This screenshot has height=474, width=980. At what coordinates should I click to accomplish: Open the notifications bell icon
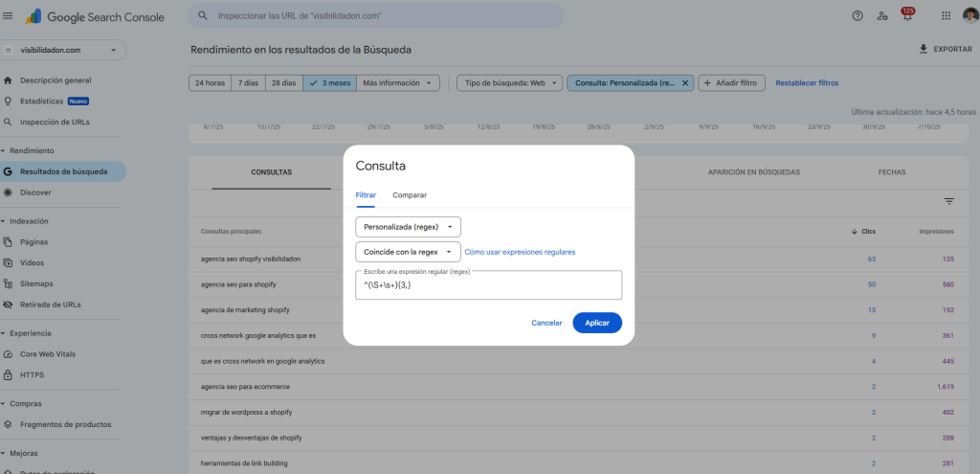coord(906,16)
